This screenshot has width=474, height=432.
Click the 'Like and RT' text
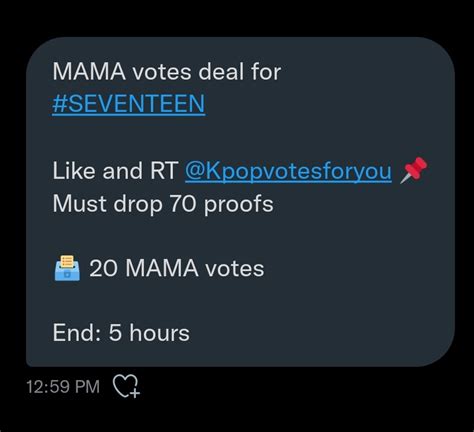(115, 171)
